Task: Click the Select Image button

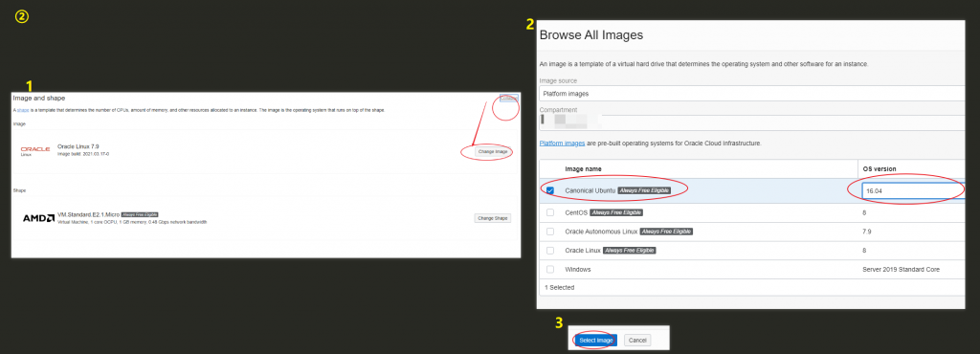Action: 596,341
